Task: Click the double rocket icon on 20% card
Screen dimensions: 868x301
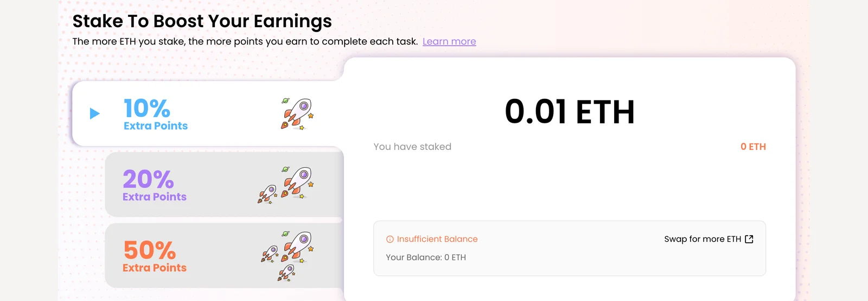Action: pos(285,185)
